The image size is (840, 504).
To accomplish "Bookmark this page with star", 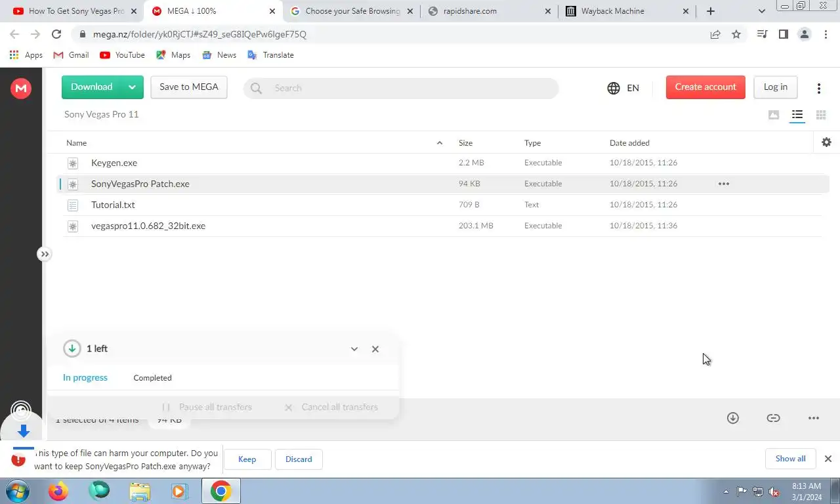I will click(736, 34).
